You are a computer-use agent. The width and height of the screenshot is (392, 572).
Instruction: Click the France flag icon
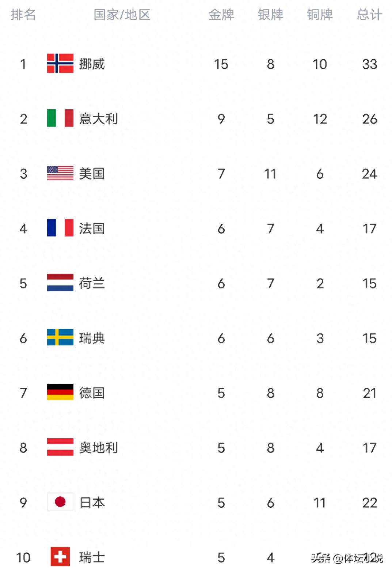[60, 228]
